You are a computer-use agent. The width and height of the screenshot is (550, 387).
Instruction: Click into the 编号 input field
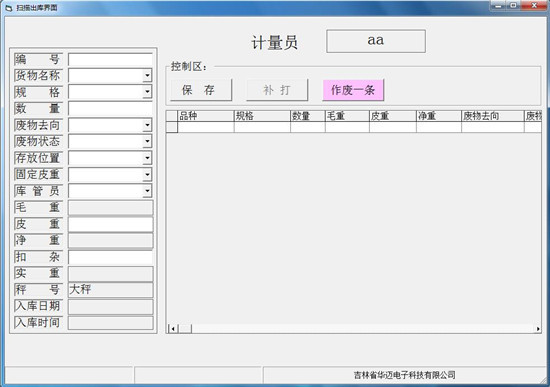click(x=110, y=59)
